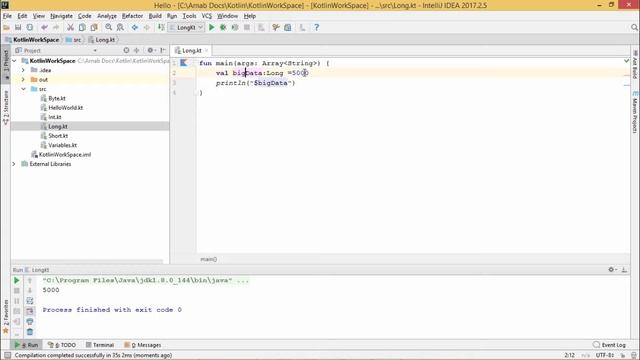Expand External Libraries node
The width and height of the screenshot is (640, 360).
tap(14, 164)
